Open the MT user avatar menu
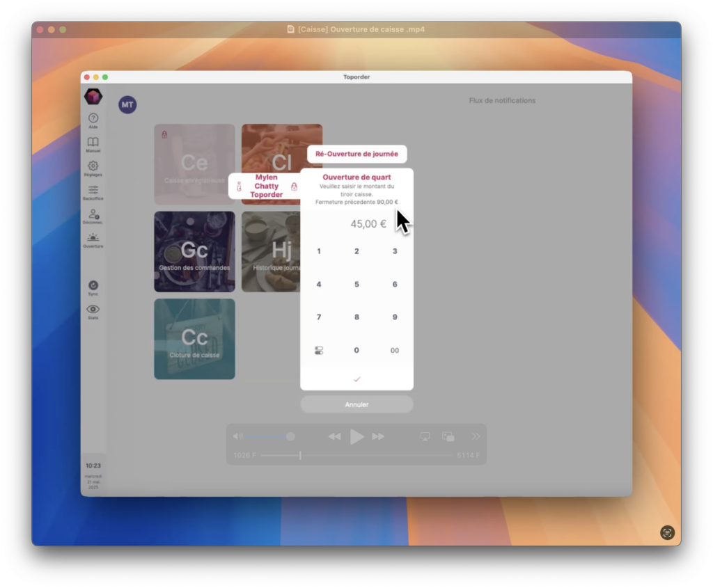Image resolution: width=713 pixels, height=588 pixels. tap(127, 105)
